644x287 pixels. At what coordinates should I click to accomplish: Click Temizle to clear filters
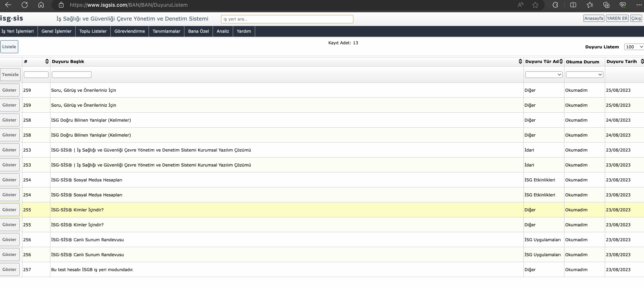tap(10, 75)
